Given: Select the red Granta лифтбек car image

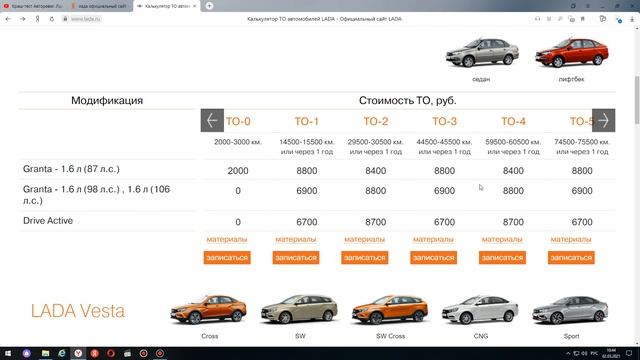Looking at the screenshot, I should pyautogui.click(x=571, y=52).
